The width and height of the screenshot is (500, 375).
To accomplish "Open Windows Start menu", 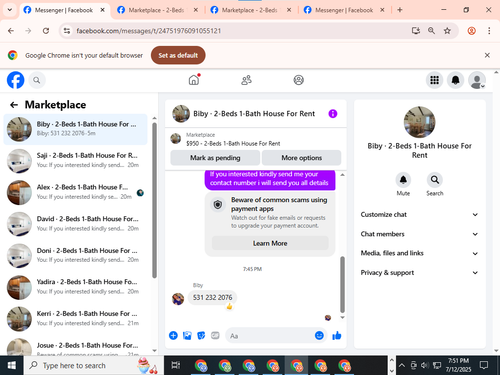I will 12,365.
